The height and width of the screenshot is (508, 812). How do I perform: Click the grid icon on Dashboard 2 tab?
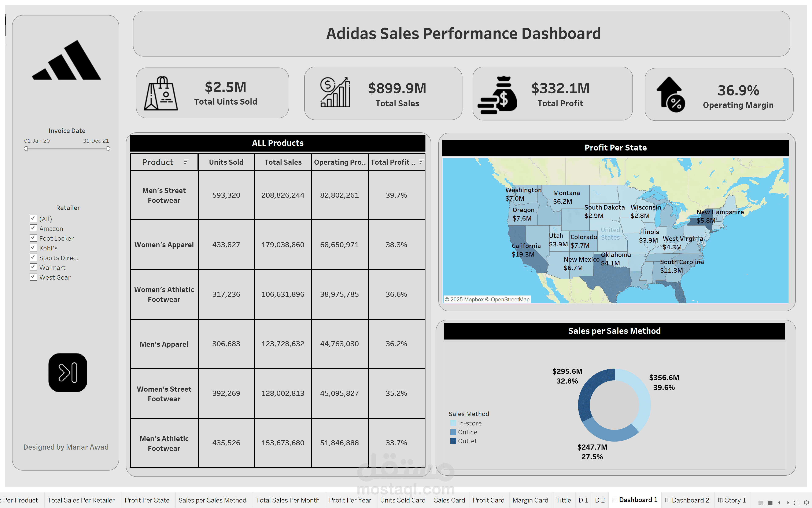pos(668,500)
